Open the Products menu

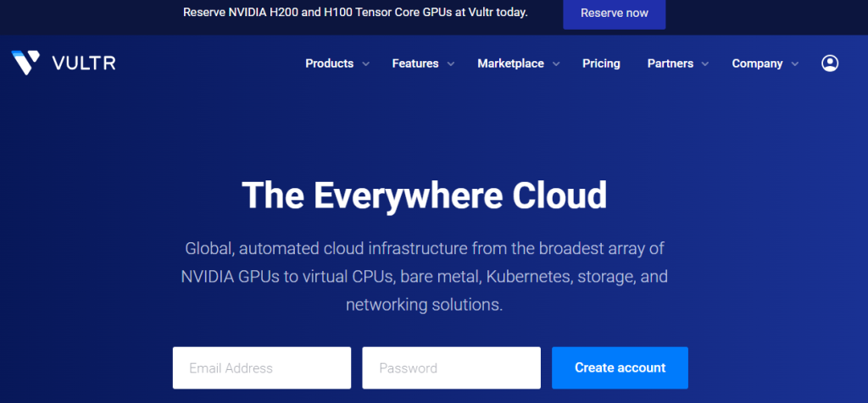[x=330, y=63]
